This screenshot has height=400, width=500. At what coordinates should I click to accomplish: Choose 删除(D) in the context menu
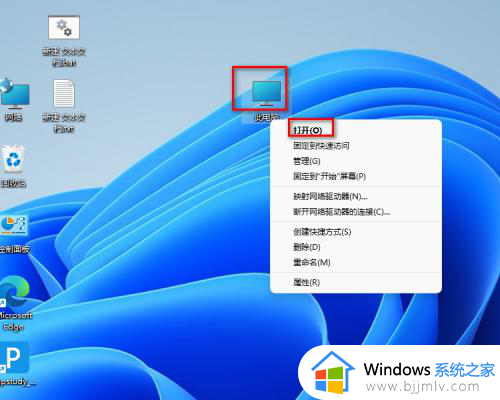pyautogui.click(x=307, y=247)
